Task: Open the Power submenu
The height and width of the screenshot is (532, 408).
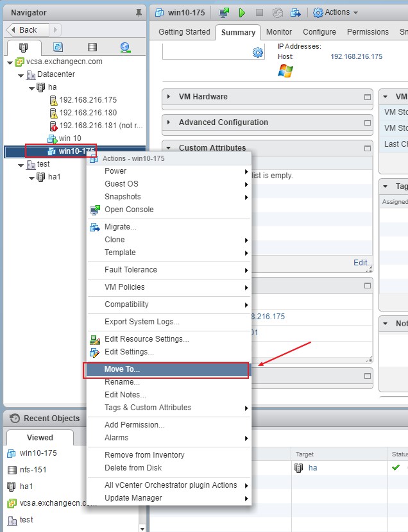Action: [169, 171]
